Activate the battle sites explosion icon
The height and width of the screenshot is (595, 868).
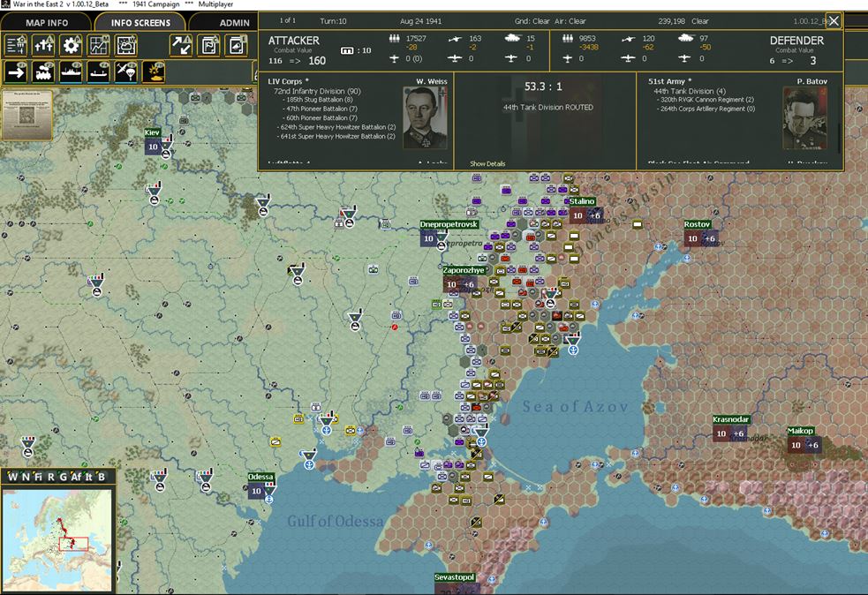(154, 72)
